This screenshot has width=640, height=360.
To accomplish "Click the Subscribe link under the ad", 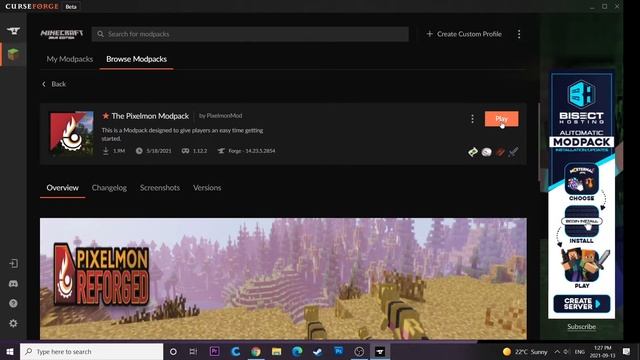I will pyautogui.click(x=582, y=327).
